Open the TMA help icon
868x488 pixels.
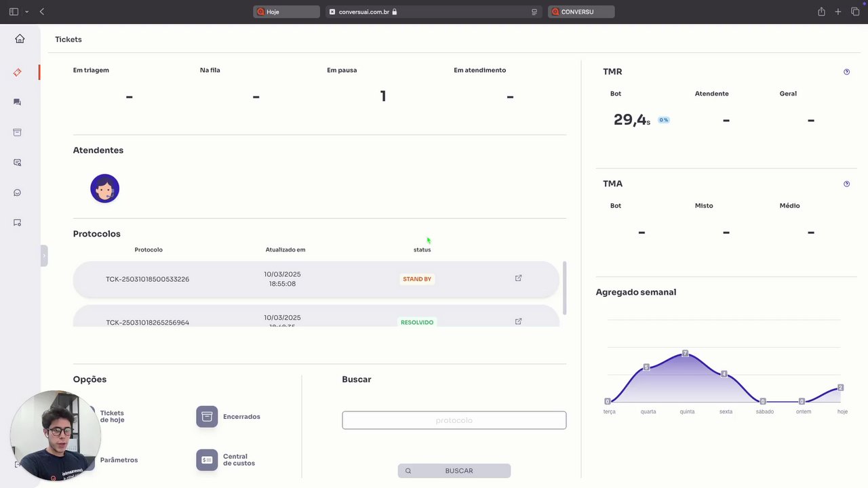coord(846,184)
